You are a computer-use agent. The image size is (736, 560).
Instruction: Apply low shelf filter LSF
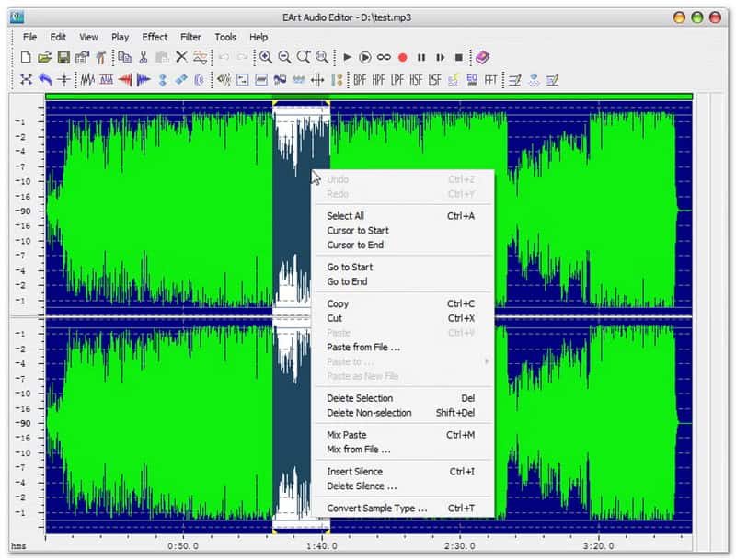coord(434,80)
